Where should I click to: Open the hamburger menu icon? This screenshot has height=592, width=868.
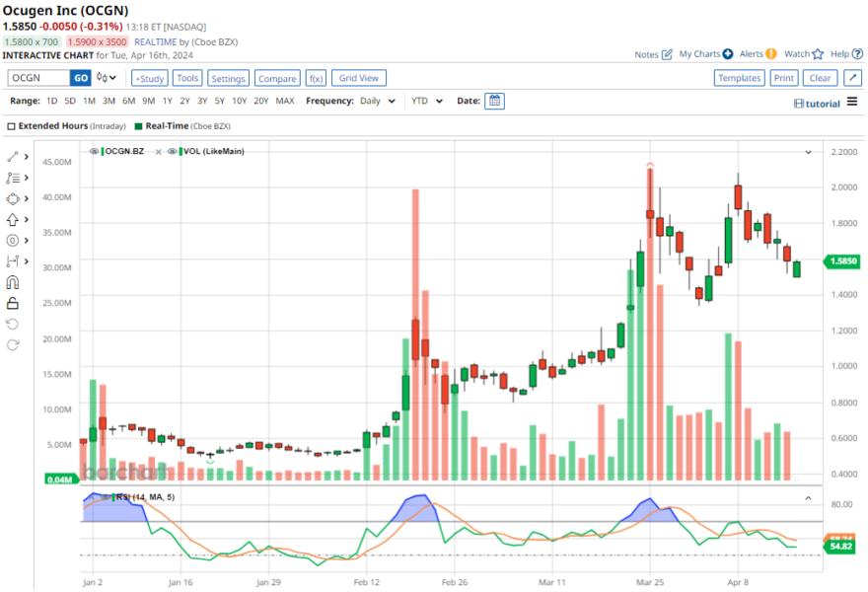click(x=852, y=102)
